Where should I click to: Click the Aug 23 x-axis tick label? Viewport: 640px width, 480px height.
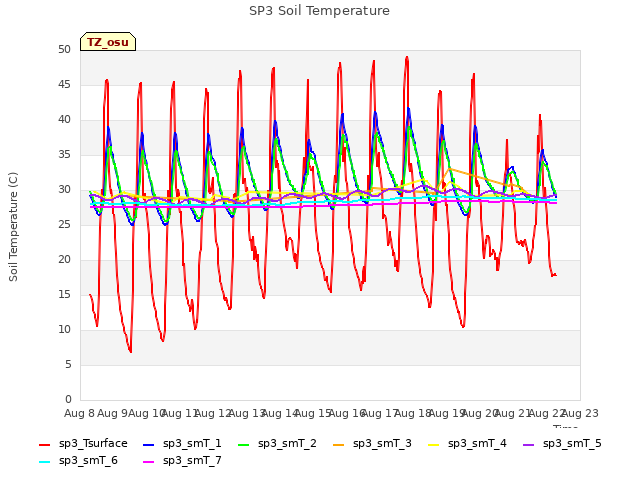tap(580, 413)
